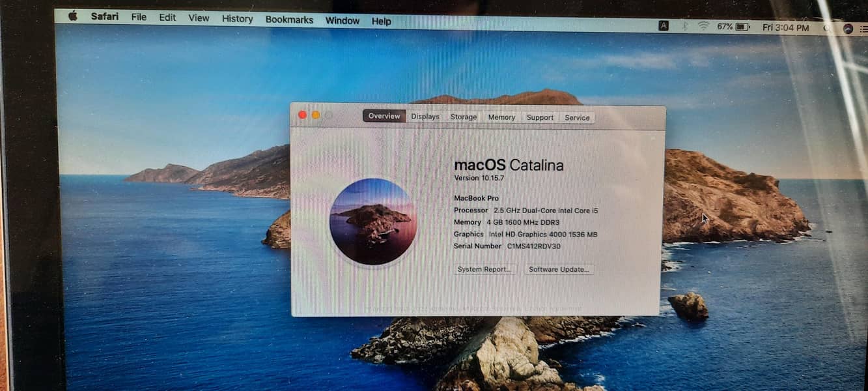Image resolution: width=868 pixels, height=391 pixels.
Task: Click the Software Update button
Action: 559,269
